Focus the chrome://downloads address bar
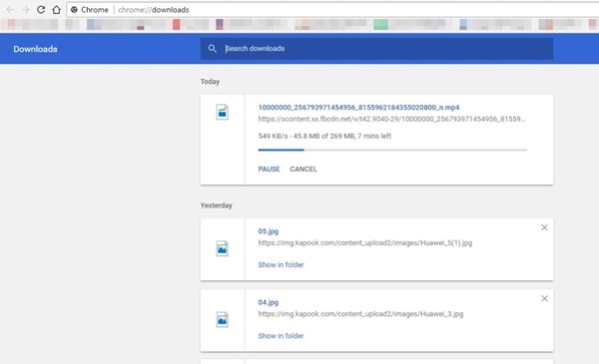This screenshot has width=599, height=364. (332, 10)
